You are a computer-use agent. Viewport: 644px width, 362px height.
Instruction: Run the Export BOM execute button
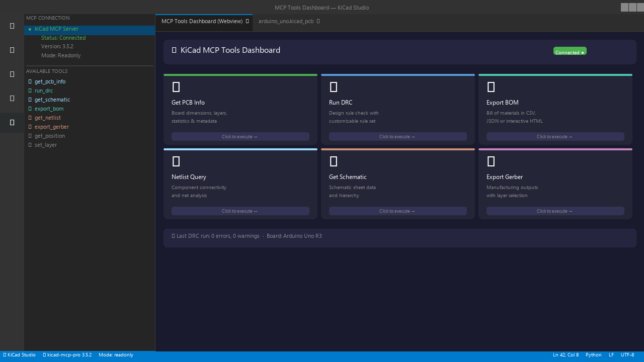pyautogui.click(x=555, y=137)
